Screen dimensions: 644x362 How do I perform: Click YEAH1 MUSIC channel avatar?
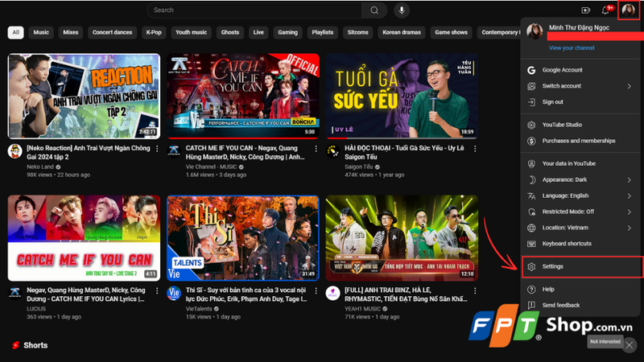pyautogui.click(x=333, y=294)
